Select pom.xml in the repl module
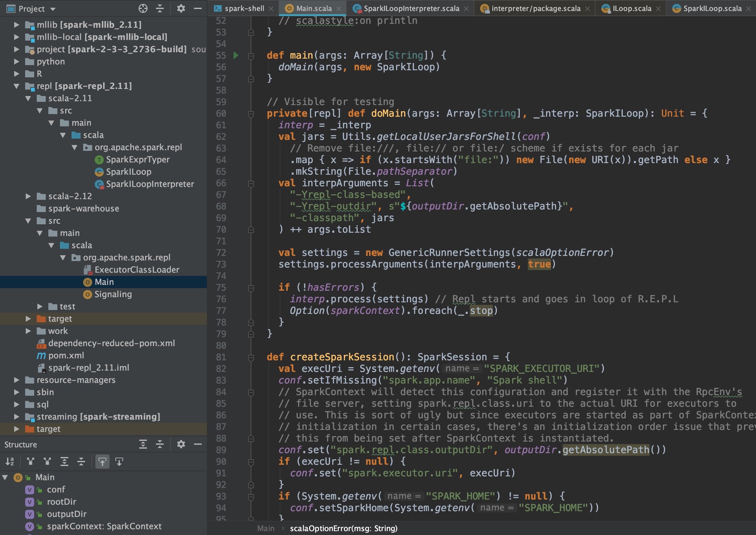 pyautogui.click(x=66, y=355)
